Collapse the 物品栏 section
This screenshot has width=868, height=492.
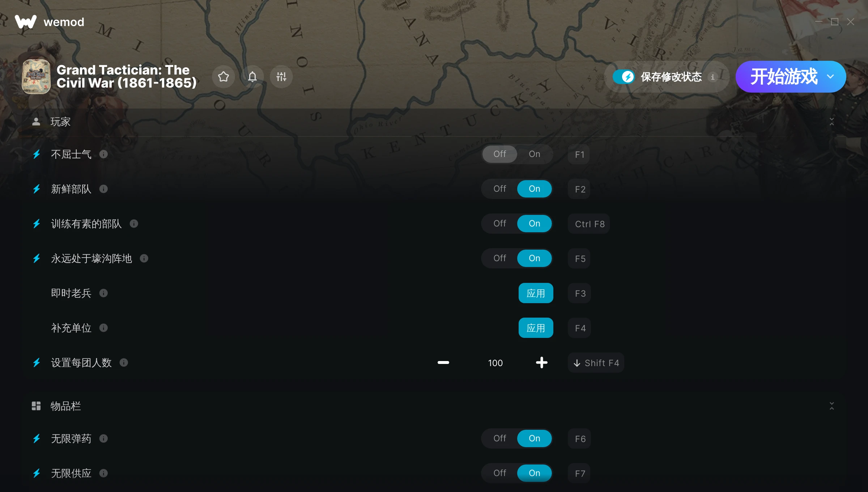(832, 406)
